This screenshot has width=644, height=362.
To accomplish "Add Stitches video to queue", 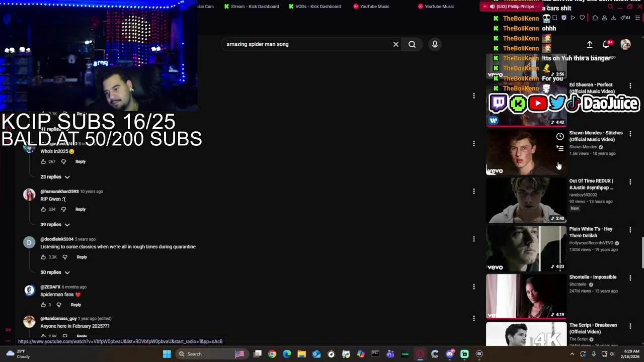I will (560, 148).
